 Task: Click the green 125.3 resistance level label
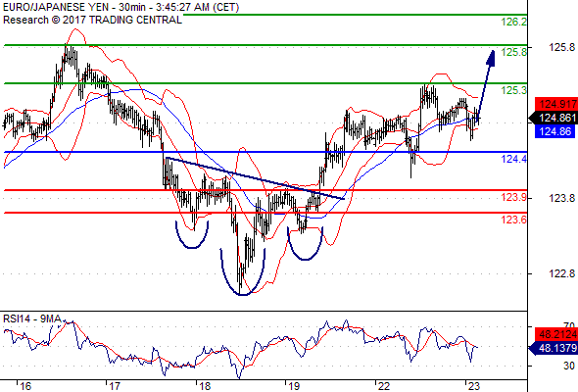(514, 90)
